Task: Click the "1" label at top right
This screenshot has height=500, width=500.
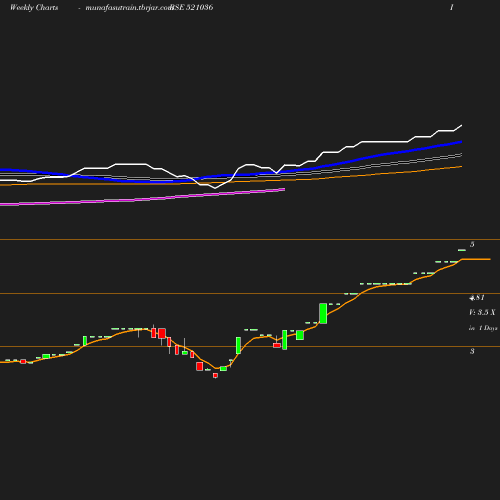Action: [452, 7]
